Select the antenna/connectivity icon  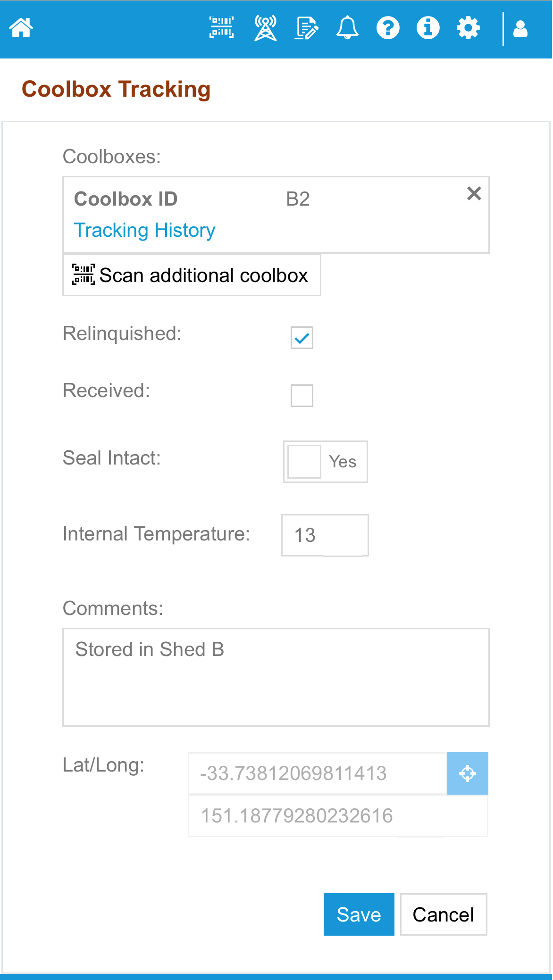[265, 28]
